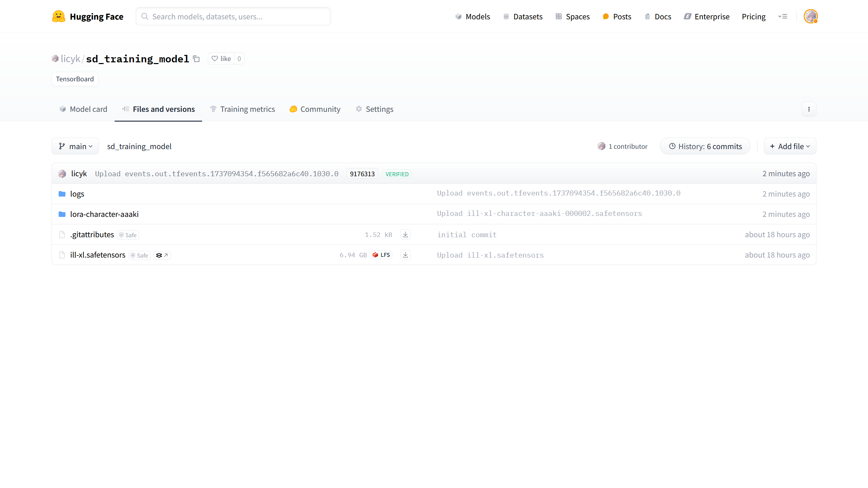Open the safetensors viewer arrow icon

(x=162, y=255)
